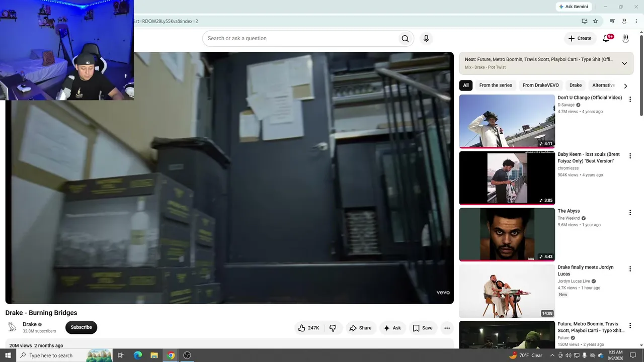Screen dimensions: 644x362
Task: Open Baby Keem lost souls thumbnail
Action: pyautogui.click(x=507, y=178)
